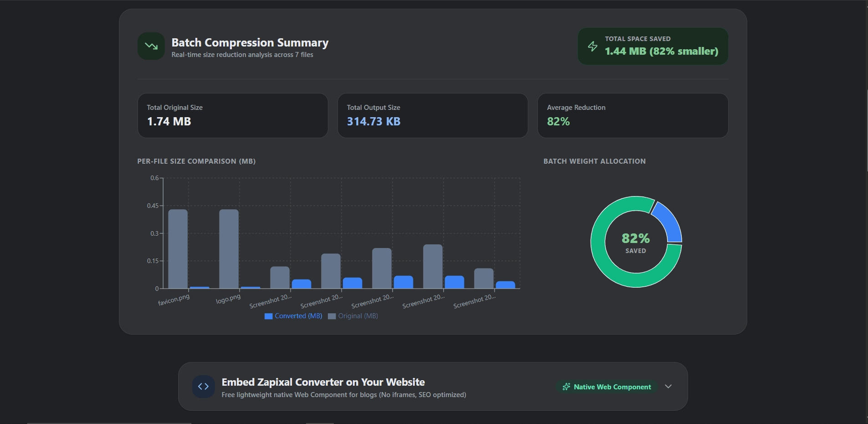Open the Embed Zapixal Converter on Your Website heading
The height and width of the screenshot is (424, 868).
coord(323,382)
